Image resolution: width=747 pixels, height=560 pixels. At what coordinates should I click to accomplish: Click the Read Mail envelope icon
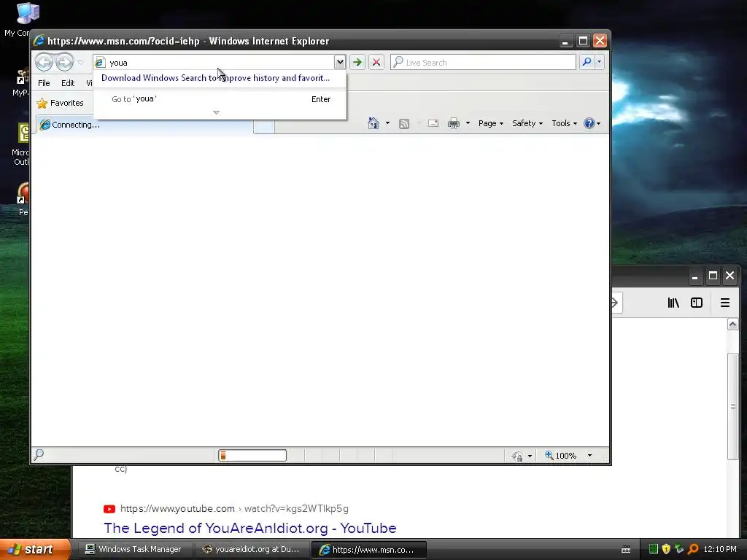pyautogui.click(x=433, y=123)
